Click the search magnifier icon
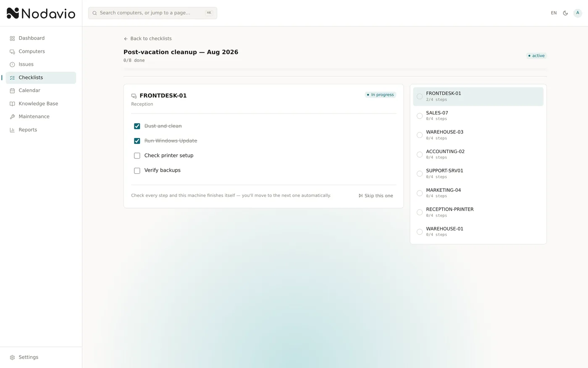The image size is (588, 368). (94, 13)
